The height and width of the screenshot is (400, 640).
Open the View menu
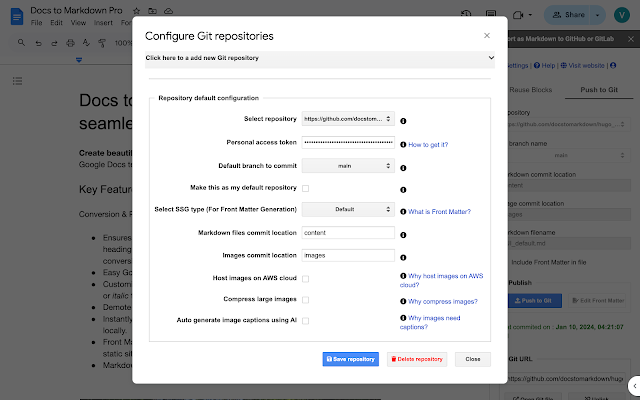(x=78, y=23)
